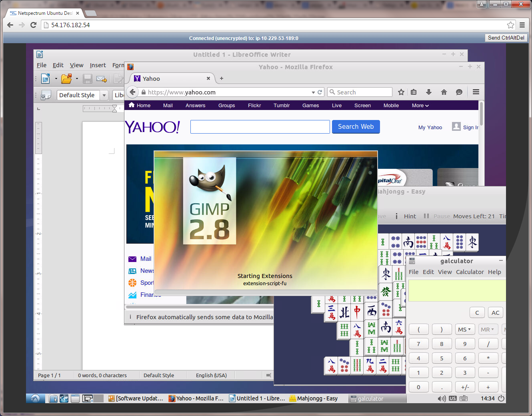Click Flickr in the Yahoo navigation bar
532x416 pixels.
[254, 106]
